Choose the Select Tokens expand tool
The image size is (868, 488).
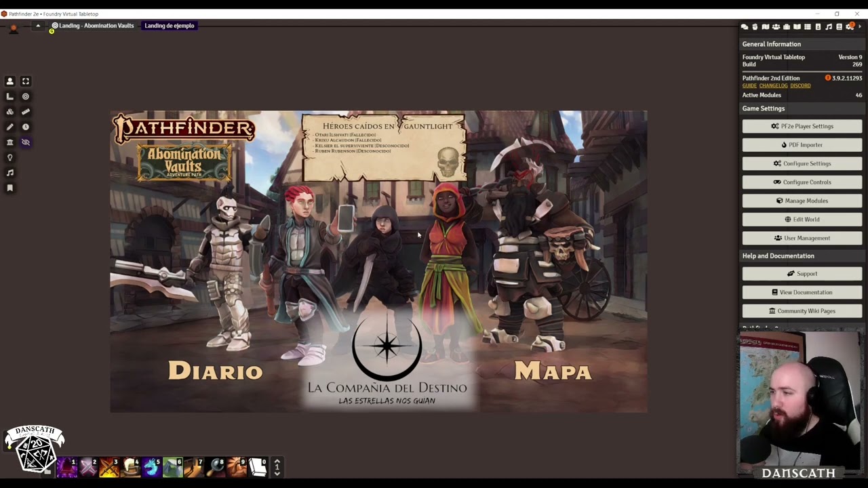coord(26,81)
